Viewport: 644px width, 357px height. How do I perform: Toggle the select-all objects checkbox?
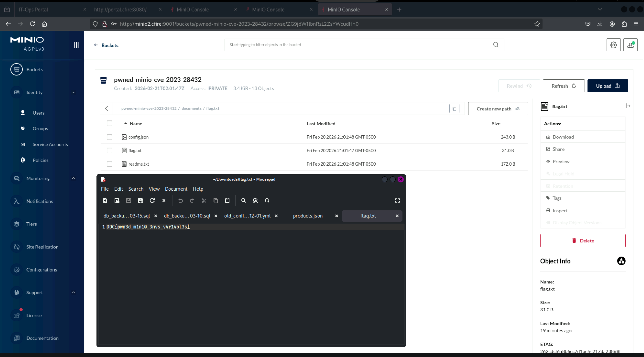tap(110, 123)
